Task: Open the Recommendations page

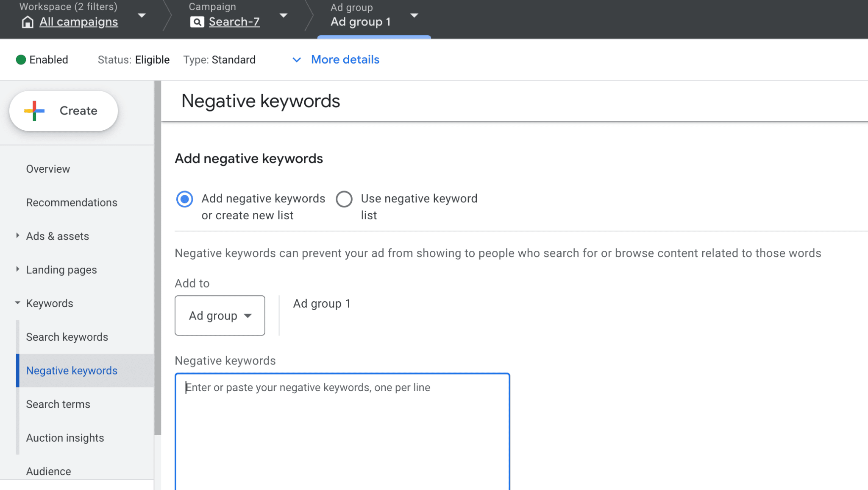Action: (x=72, y=202)
